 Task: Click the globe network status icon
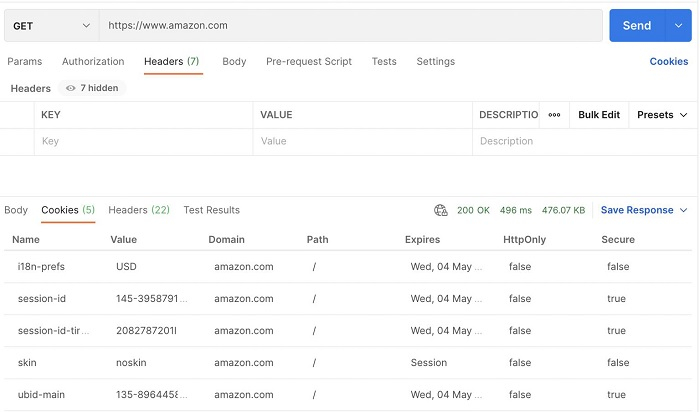[x=441, y=210]
